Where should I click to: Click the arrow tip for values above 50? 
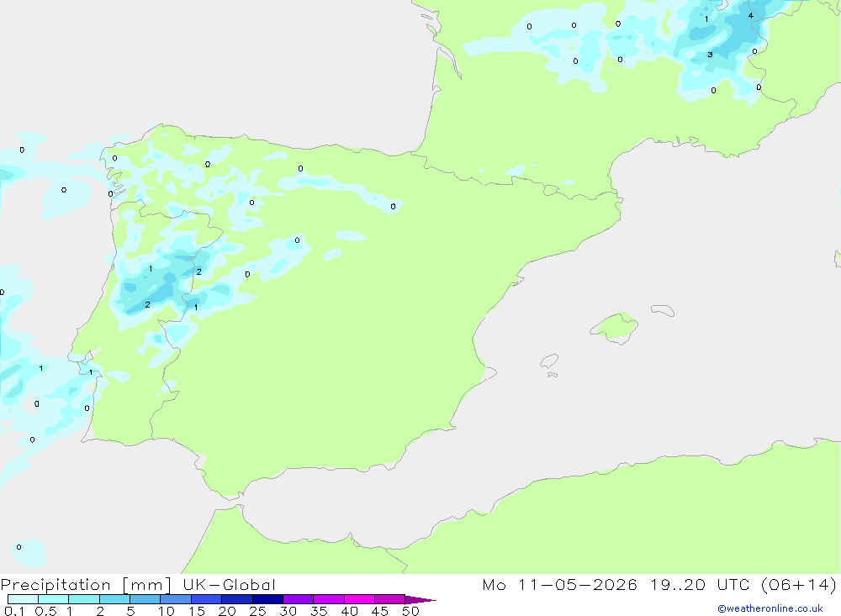coord(420,599)
